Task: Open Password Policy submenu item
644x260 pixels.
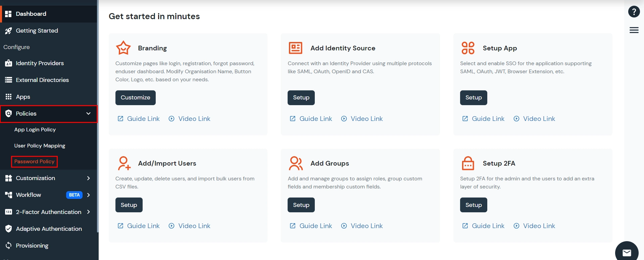Action: click(34, 162)
